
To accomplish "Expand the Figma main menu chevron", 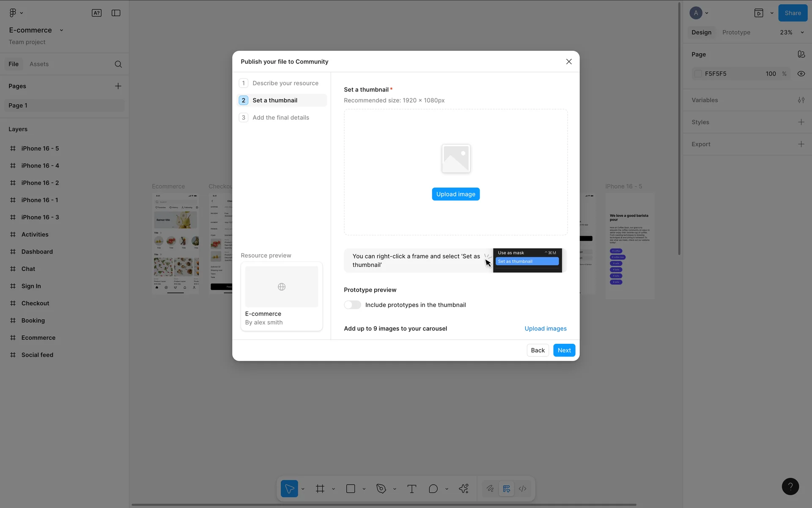I will [x=22, y=13].
